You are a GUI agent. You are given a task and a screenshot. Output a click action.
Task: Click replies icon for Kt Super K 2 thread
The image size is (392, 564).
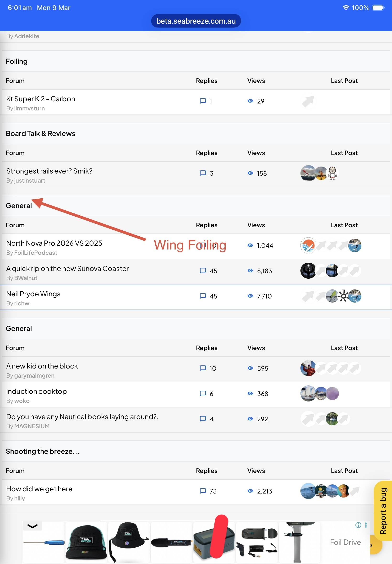(203, 101)
